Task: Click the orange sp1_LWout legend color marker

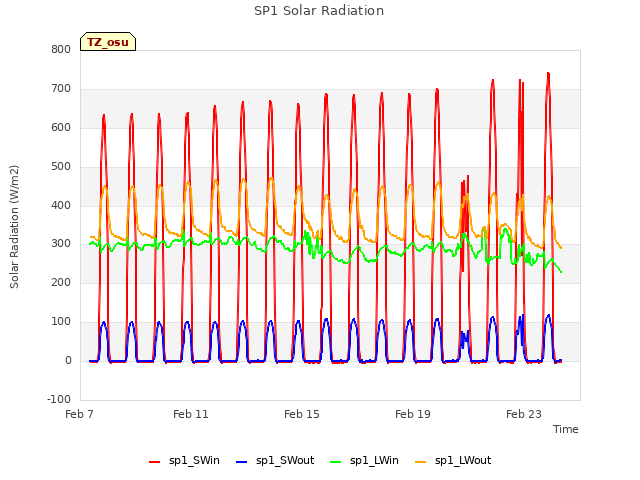Action: point(420,462)
